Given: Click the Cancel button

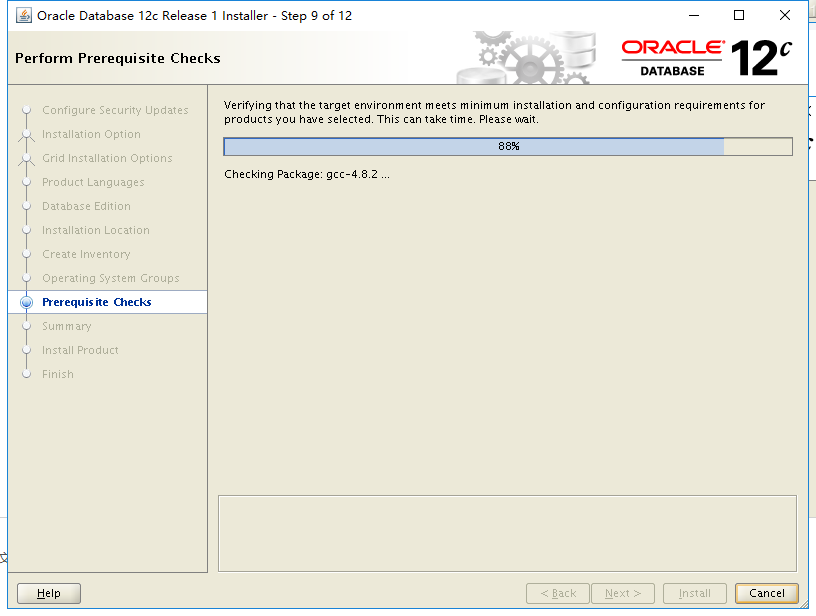Looking at the screenshot, I should (x=767, y=593).
